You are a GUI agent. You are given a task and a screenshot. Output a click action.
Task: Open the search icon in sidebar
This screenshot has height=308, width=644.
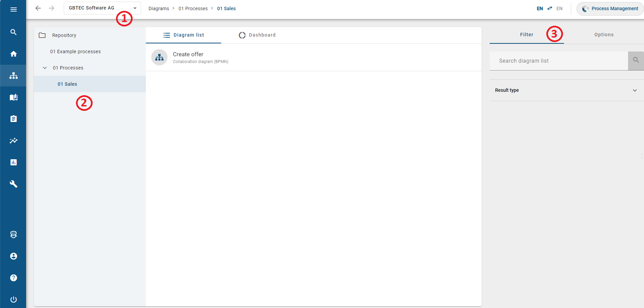(14, 32)
